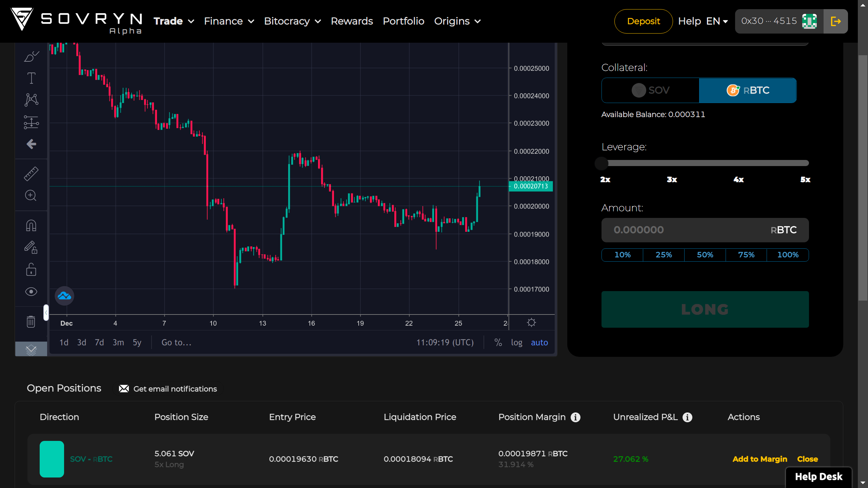Click the Deposit button
The image size is (868, 488).
[x=643, y=21]
